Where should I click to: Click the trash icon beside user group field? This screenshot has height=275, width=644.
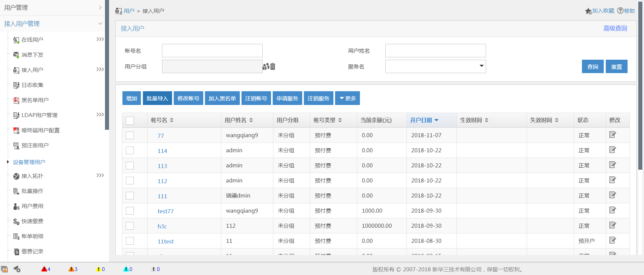[x=273, y=66]
